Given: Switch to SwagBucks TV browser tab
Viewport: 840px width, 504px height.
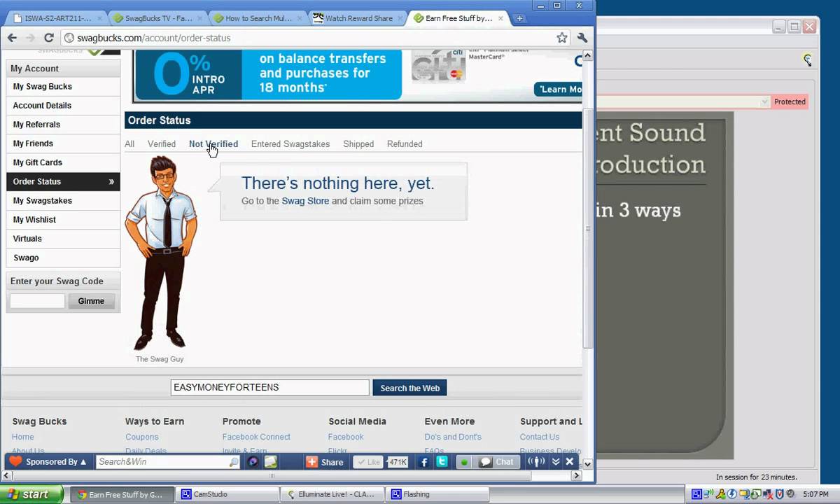Looking at the screenshot, I should pos(158,18).
